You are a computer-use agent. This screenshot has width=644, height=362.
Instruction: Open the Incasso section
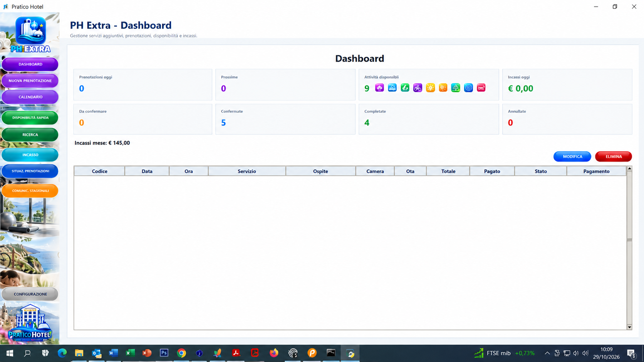coord(30,155)
